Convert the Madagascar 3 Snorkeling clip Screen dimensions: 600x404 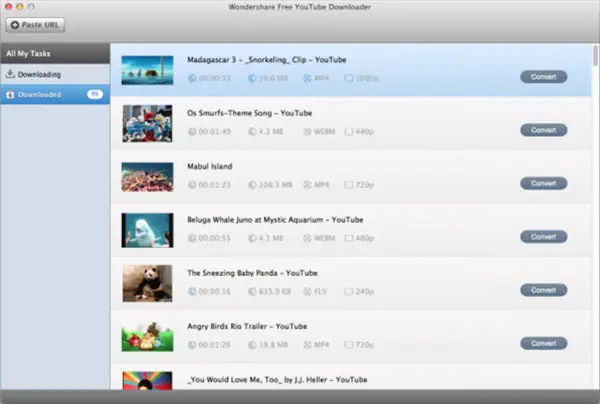click(543, 77)
